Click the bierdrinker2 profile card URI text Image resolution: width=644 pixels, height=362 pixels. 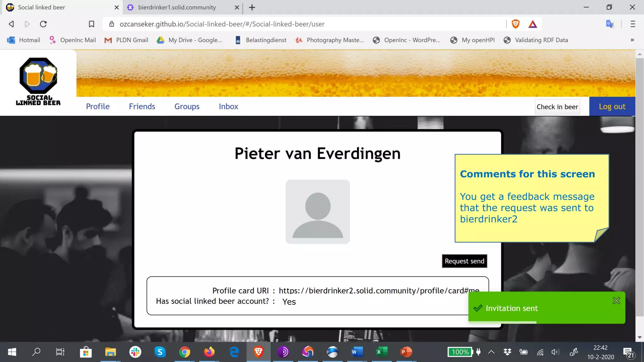379,291
